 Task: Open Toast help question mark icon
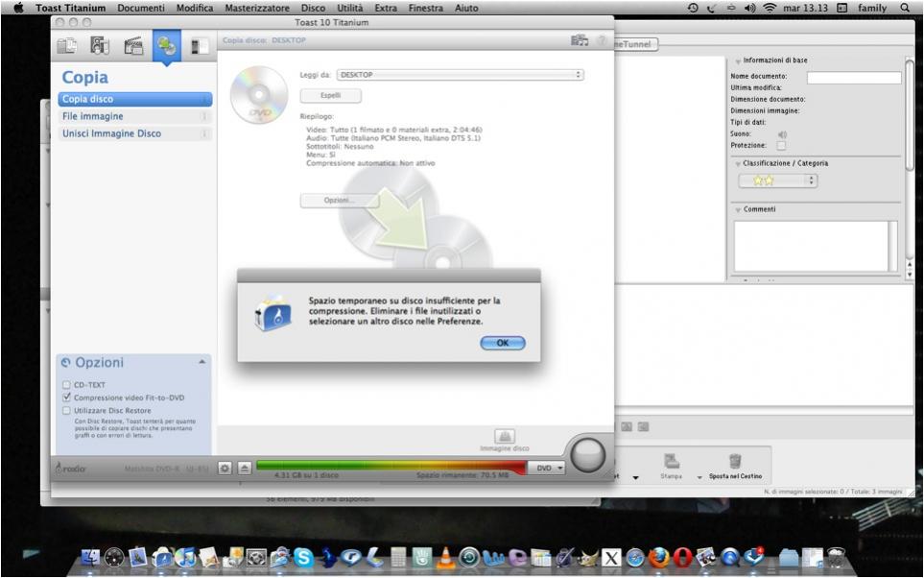(602, 40)
